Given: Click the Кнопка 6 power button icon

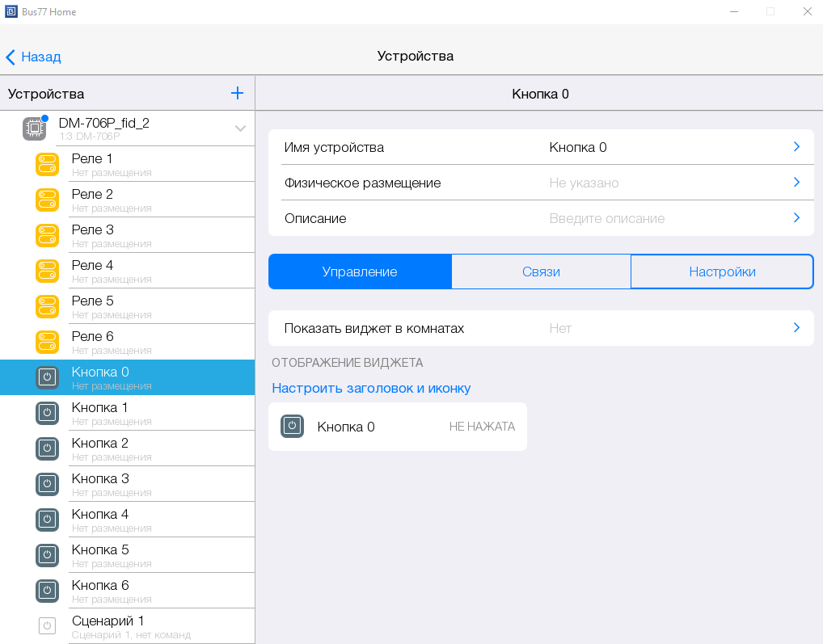Looking at the screenshot, I should pyautogui.click(x=48, y=591).
